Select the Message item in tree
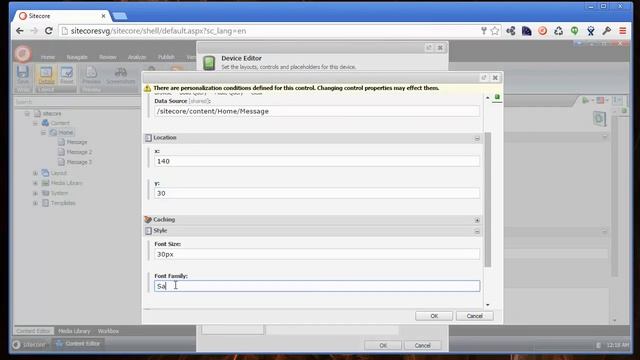This screenshot has width=640, height=360. (x=77, y=142)
